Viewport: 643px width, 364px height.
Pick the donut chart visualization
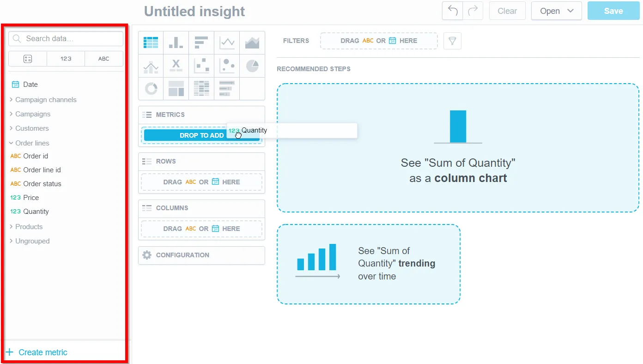(151, 89)
